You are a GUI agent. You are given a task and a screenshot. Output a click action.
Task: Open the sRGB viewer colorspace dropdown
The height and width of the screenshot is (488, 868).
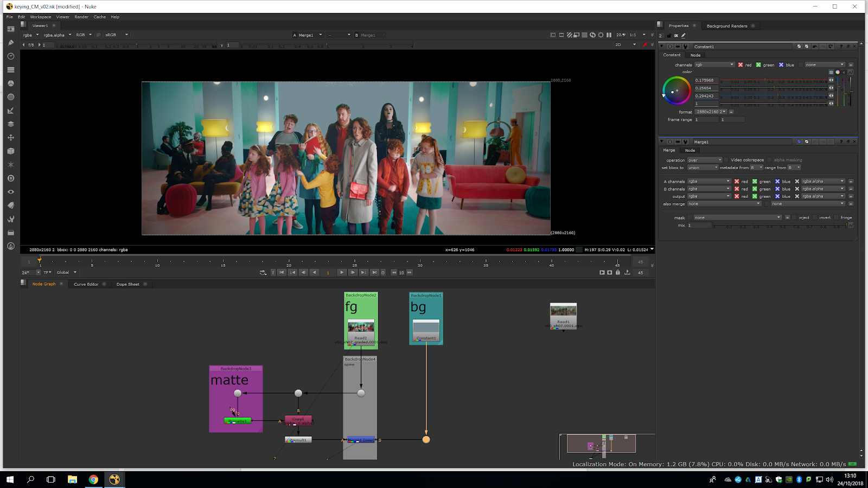[x=116, y=35]
